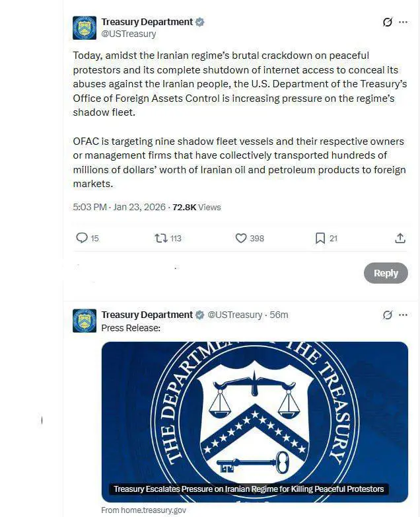The image size is (420, 517).
Task: Click the reply text input area
Action: (211, 273)
